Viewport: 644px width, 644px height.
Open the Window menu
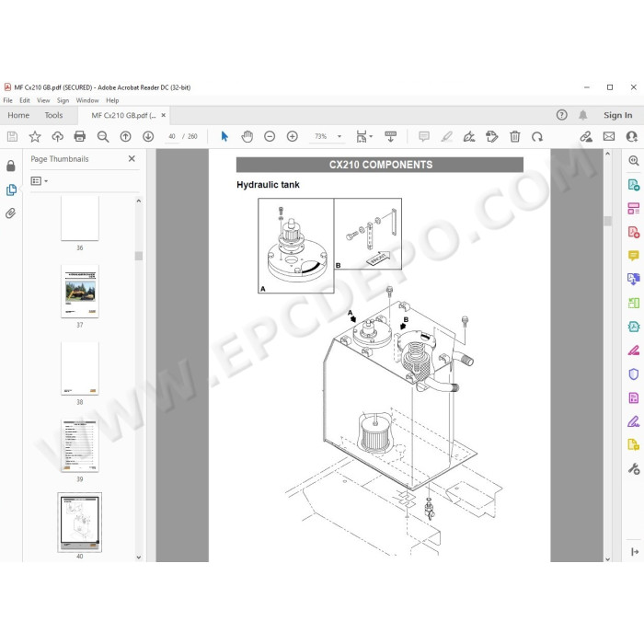click(87, 100)
